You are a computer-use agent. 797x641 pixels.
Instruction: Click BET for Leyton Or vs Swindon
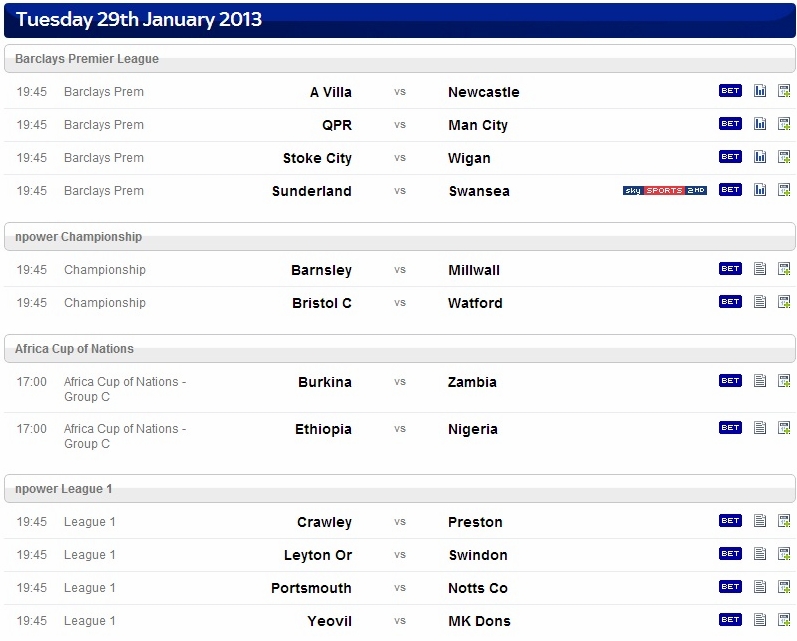click(x=730, y=554)
